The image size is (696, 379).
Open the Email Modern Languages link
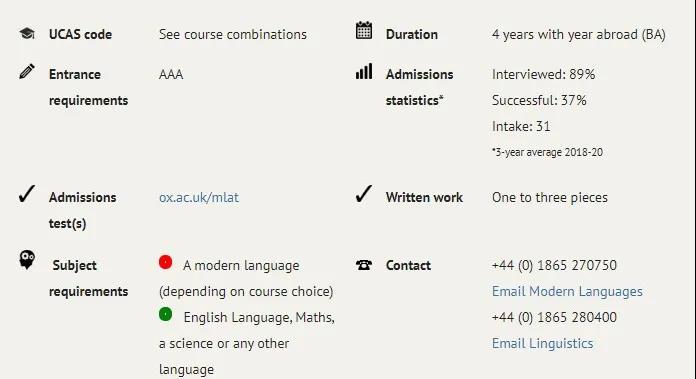pyautogui.click(x=567, y=291)
